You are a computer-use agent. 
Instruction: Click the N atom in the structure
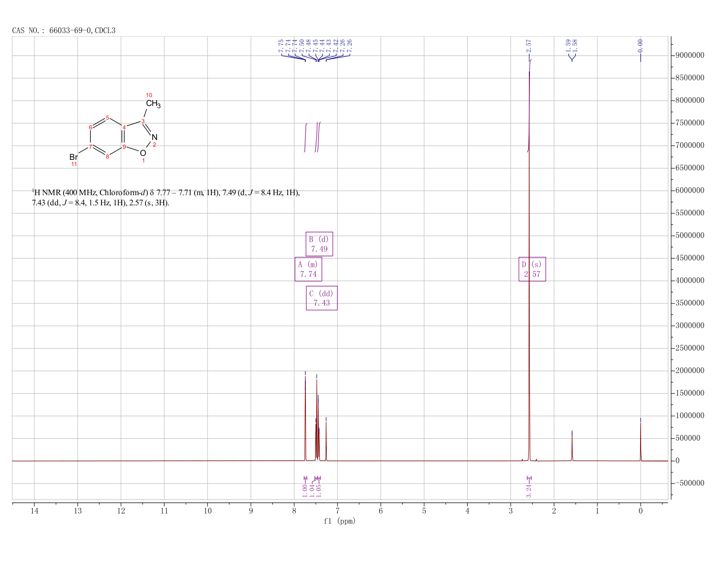click(x=154, y=137)
